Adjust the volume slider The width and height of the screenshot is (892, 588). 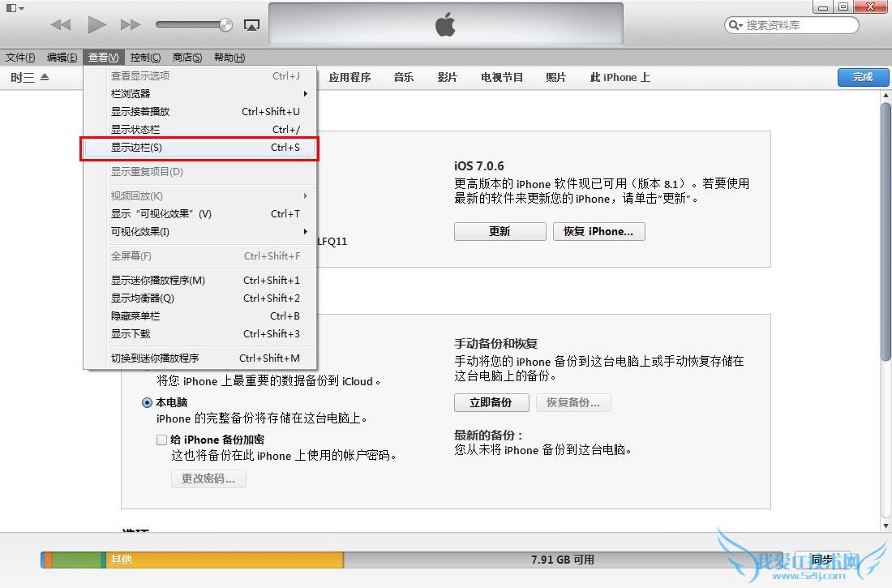pyautogui.click(x=195, y=24)
